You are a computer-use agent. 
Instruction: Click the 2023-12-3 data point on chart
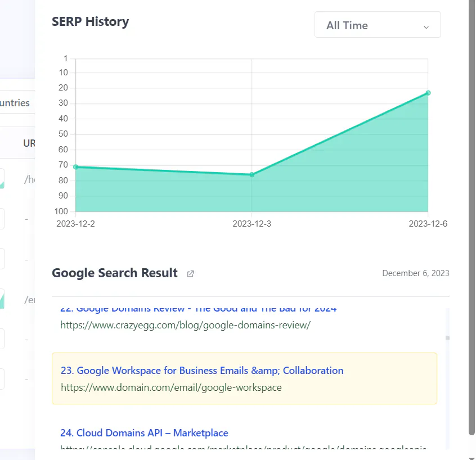(x=252, y=175)
